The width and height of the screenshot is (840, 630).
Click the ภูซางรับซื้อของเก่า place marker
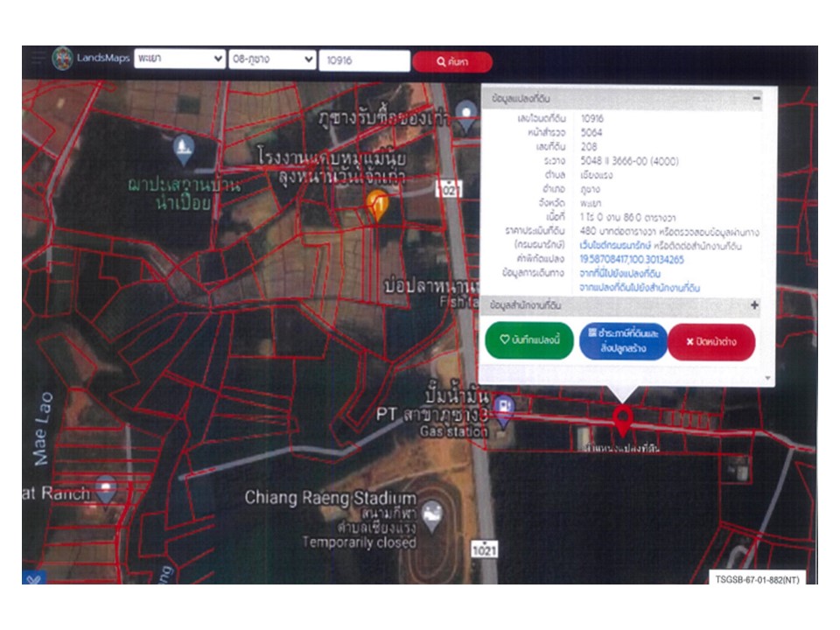[x=466, y=112]
